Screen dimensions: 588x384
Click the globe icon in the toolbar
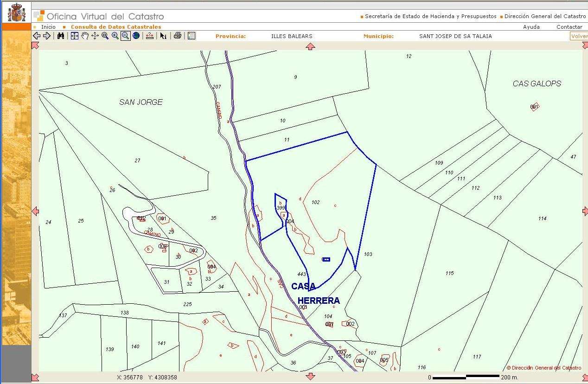136,36
